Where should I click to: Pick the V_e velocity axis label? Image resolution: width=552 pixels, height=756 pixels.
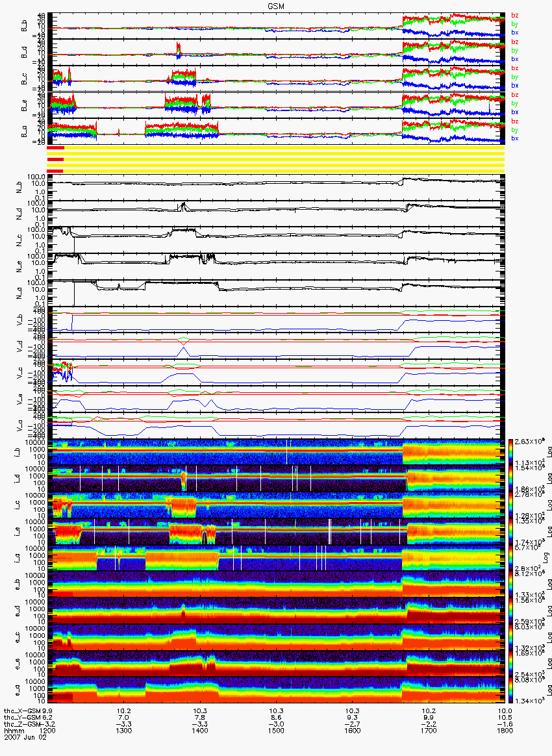(19, 399)
